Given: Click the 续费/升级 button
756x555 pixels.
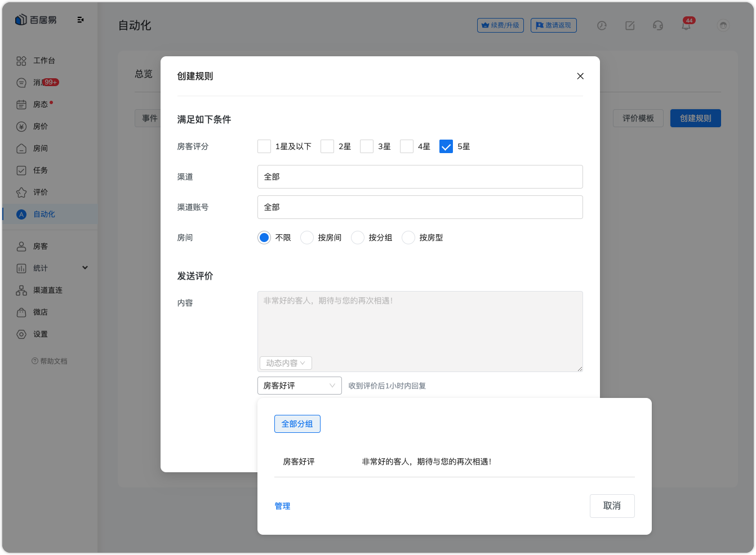Looking at the screenshot, I should pyautogui.click(x=500, y=25).
